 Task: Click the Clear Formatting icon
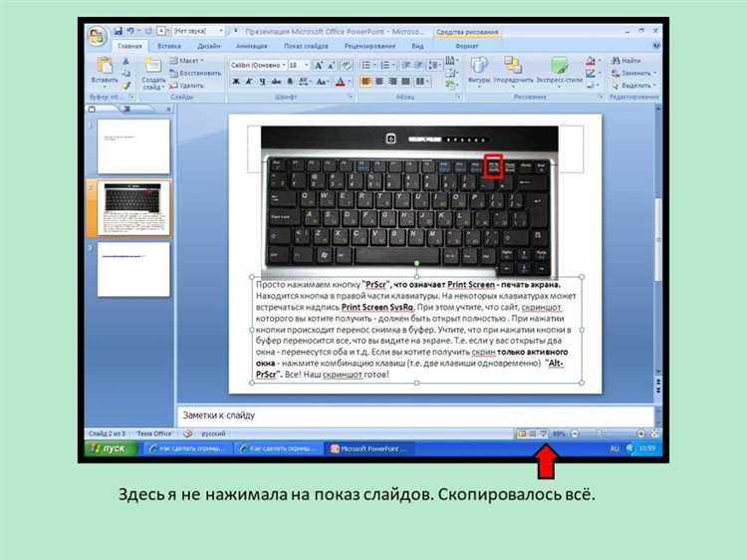(x=347, y=66)
